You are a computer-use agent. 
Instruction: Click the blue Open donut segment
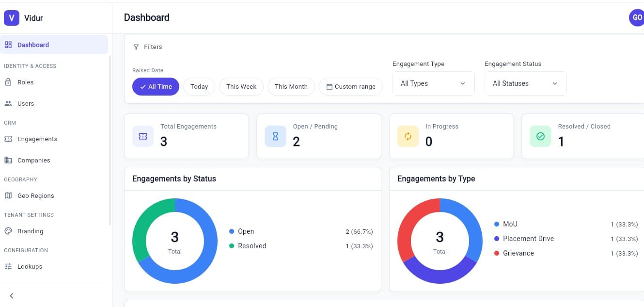(205, 258)
